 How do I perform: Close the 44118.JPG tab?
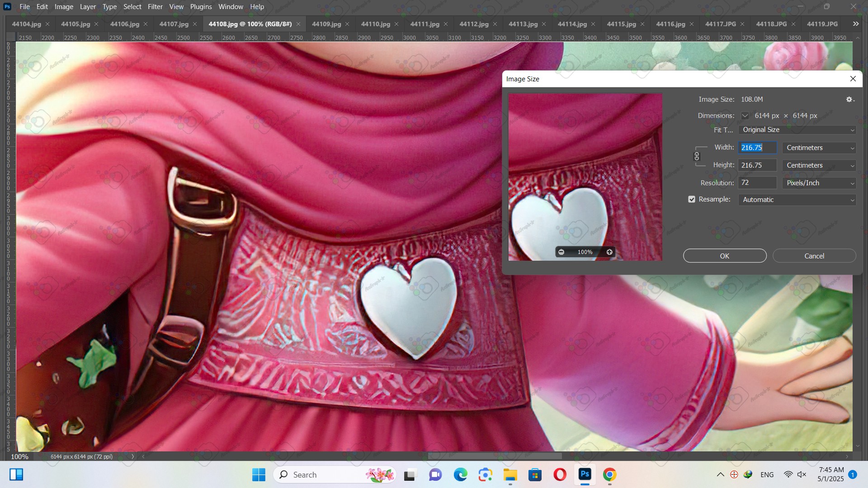(793, 24)
